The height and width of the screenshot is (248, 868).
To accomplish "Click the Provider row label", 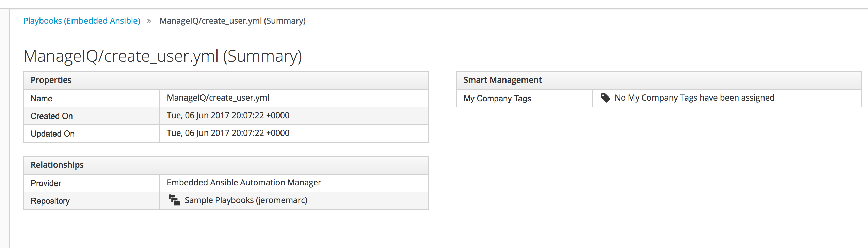I will point(46,183).
